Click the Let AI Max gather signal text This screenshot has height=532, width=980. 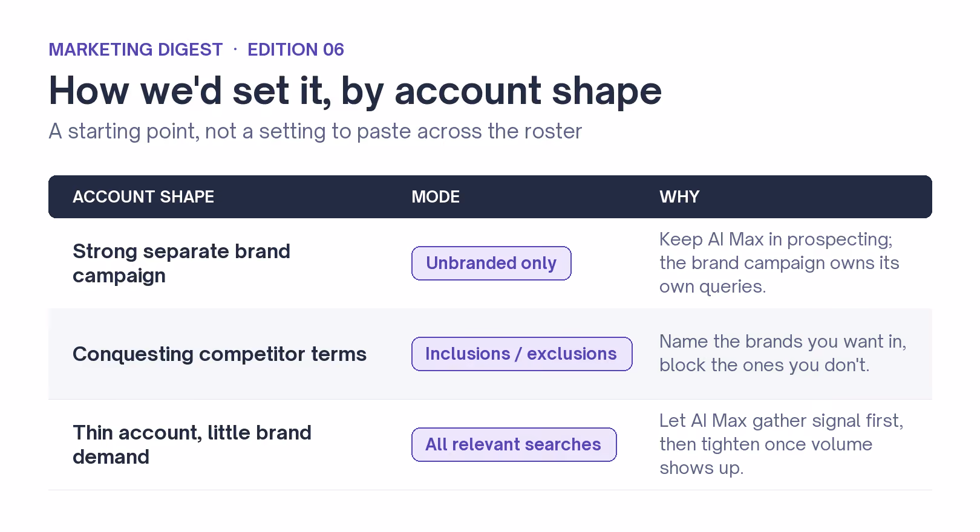pyautogui.click(x=781, y=444)
